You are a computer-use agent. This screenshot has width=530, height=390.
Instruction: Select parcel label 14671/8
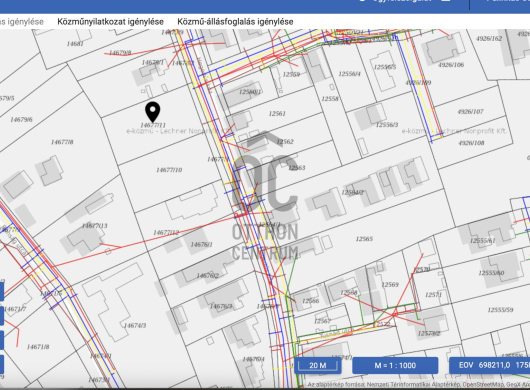click(38, 347)
